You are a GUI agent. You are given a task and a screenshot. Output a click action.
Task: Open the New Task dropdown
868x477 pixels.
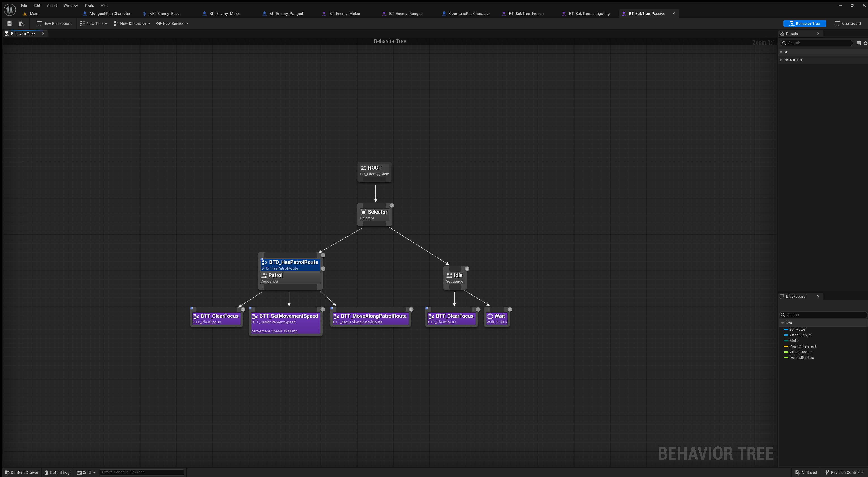(94, 23)
